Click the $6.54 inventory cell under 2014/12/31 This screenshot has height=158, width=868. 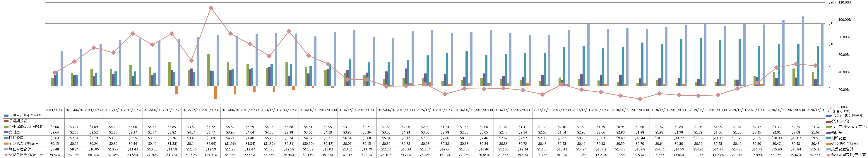(347, 138)
